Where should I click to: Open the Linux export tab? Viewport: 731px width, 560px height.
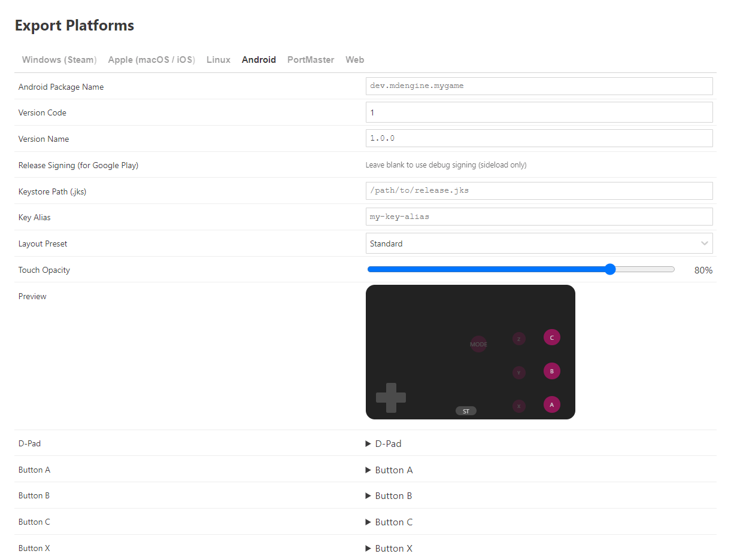[219, 60]
